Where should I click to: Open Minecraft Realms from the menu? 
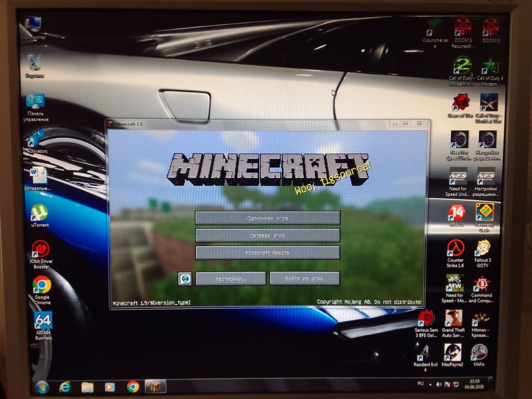click(x=267, y=253)
